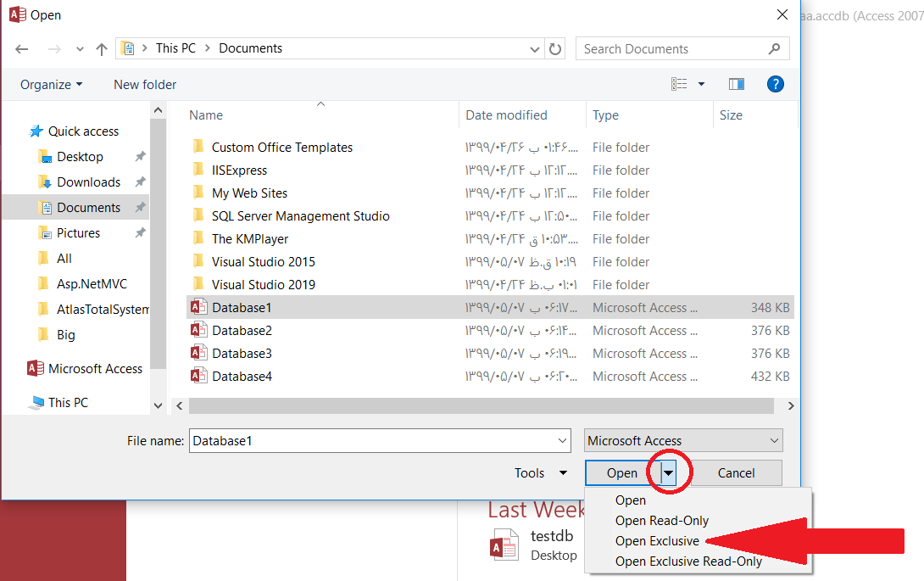Select the Database2 Access file
Image resolution: width=924 pixels, height=581 pixels.
pyautogui.click(x=490, y=330)
